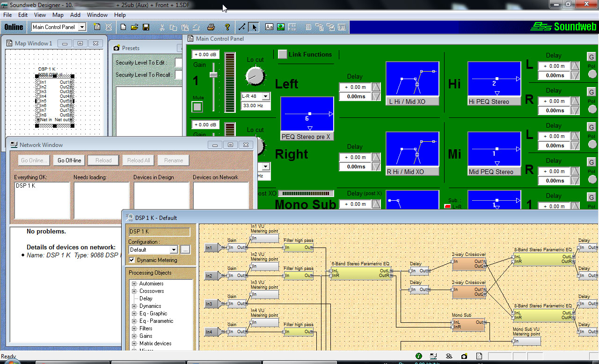This screenshot has height=364, width=599.
Task: Uncheck the Dynamic Metering checkbox
Action: coord(132,260)
